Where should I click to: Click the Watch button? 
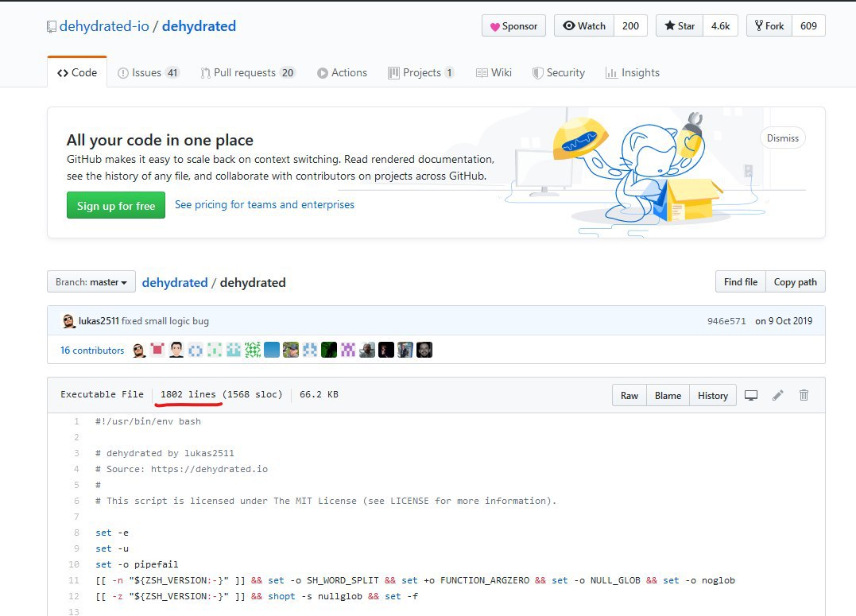pyautogui.click(x=584, y=25)
